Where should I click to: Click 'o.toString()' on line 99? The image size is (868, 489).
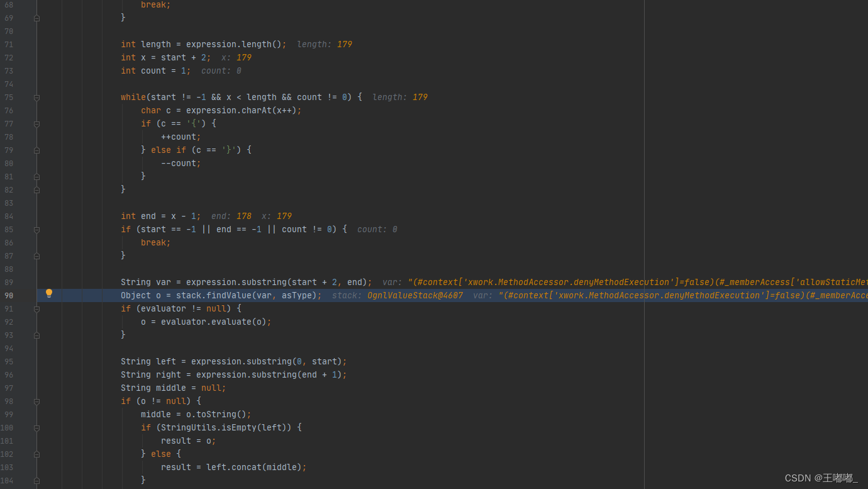click(216, 415)
